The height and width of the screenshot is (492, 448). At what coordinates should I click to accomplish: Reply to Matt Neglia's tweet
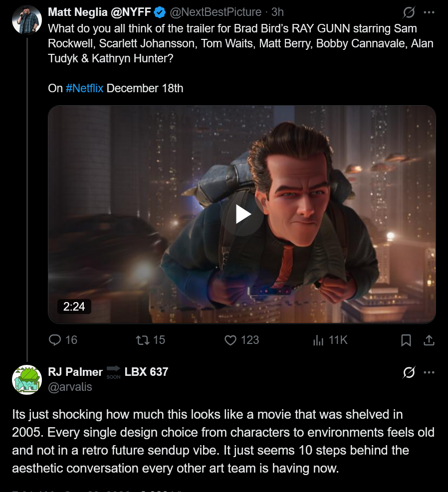pyautogui.click(x=63, y=340)
